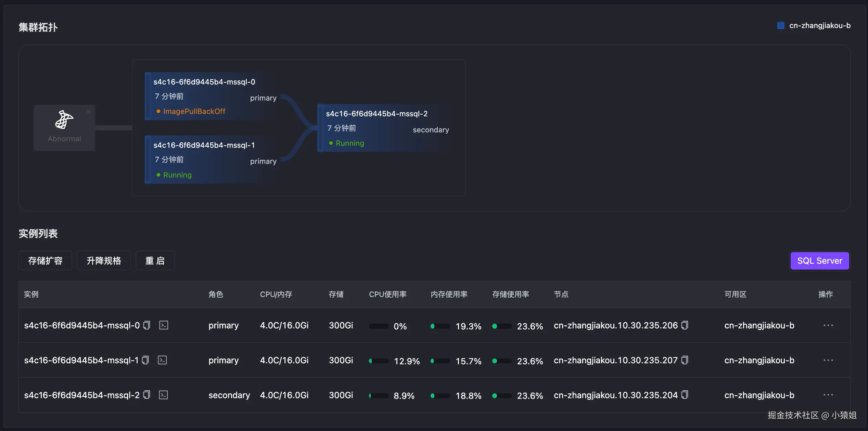The image size is (868, 431).
Task: Copy the mssql-0 instance name
Action: (147, 325)
